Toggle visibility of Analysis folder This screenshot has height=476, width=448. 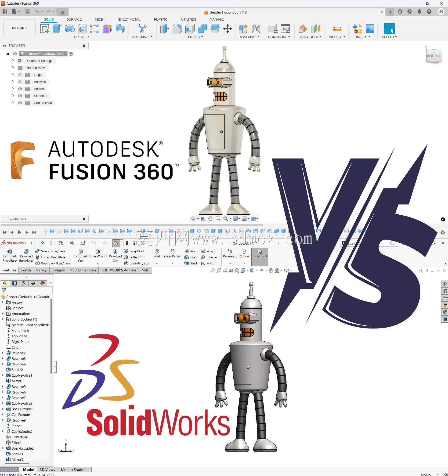pos(20,82)
